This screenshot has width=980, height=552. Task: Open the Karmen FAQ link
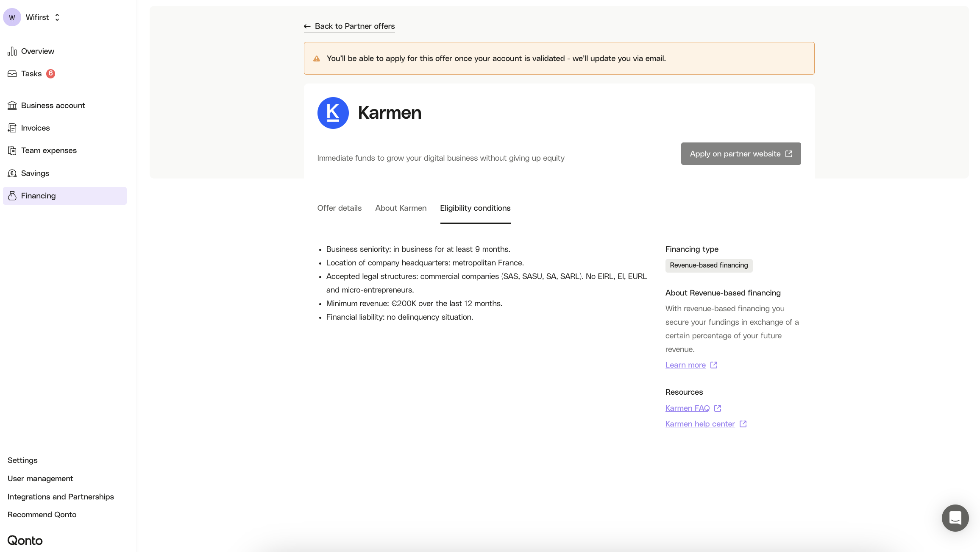pyautogui.click(x=688, y=408)
